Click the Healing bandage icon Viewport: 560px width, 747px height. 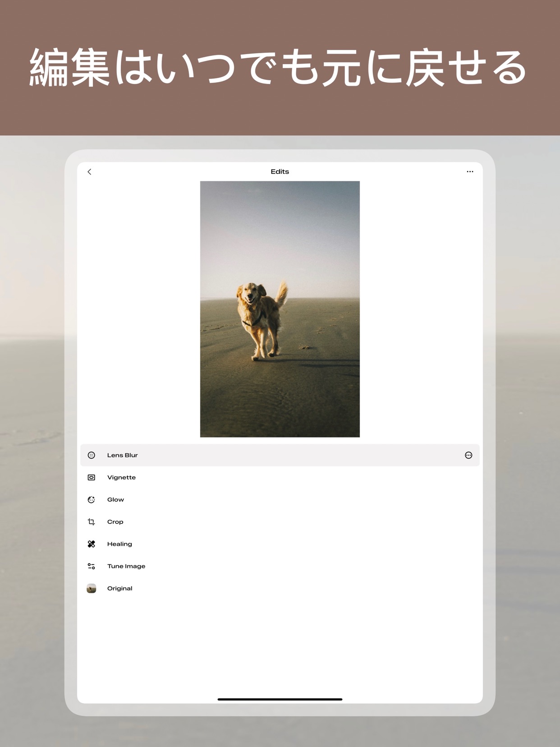pos(92,544)
